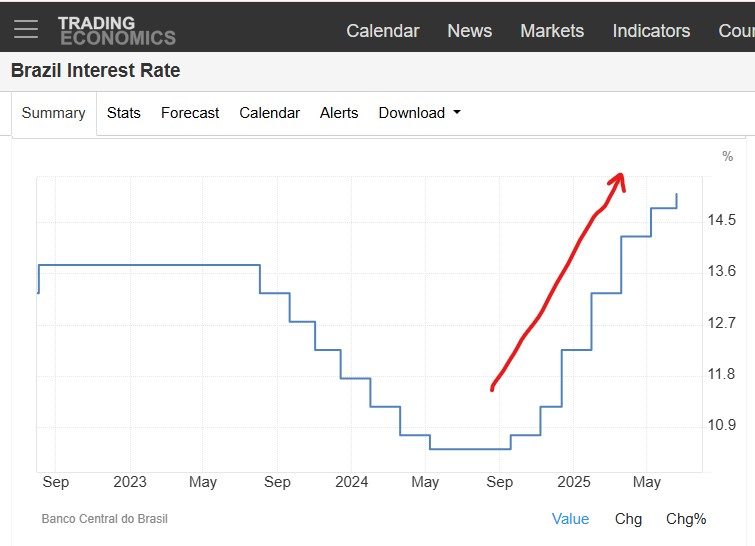The height and width of the screenshot is (546, 755).
Task: Switch chart to Chg% mode
Action: click(x=686, y=519)
